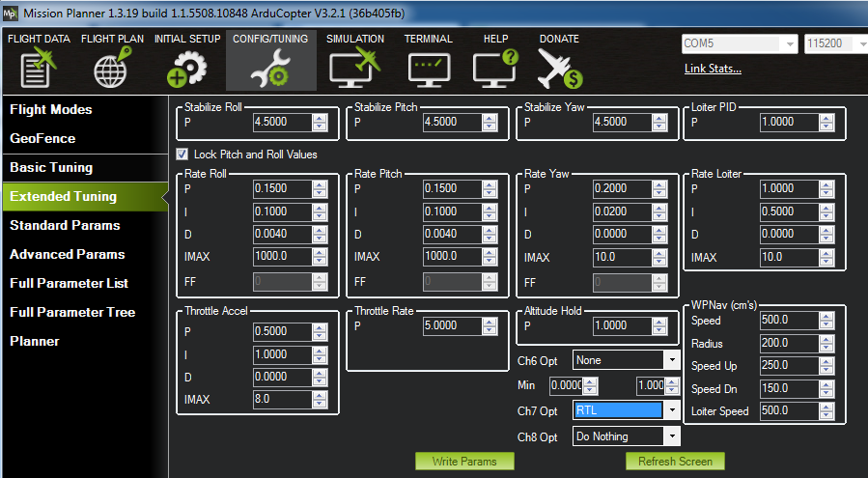Screen dimensions: 868x478
Task: Adjust Rate Loiter I stepper arrows
Action: coord(826,211)
